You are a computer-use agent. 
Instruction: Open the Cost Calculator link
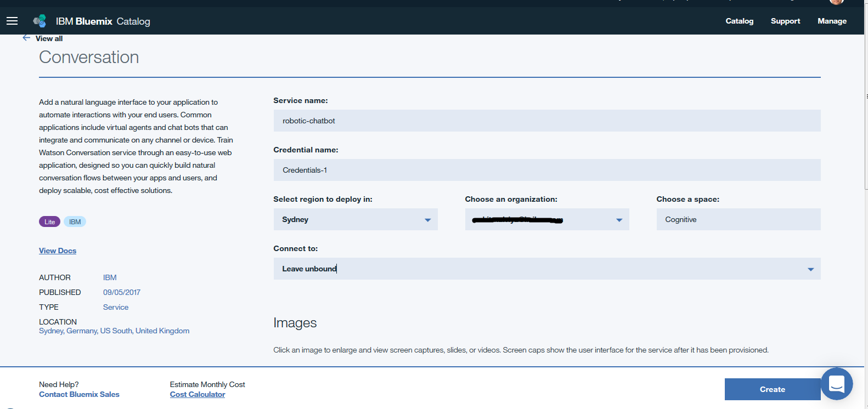pyautogui.click(x=198, y=394)
